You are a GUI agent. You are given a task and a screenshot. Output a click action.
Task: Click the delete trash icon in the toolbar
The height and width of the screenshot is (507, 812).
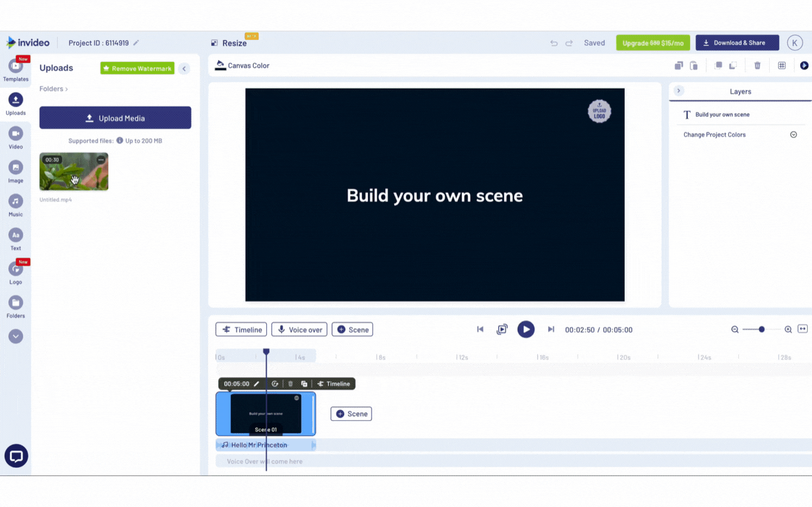(757, 65)
